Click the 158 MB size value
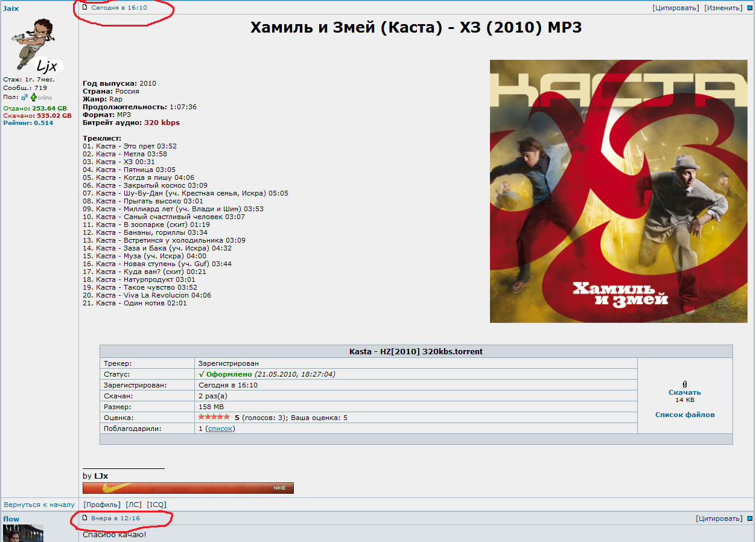 click(211, 407)
